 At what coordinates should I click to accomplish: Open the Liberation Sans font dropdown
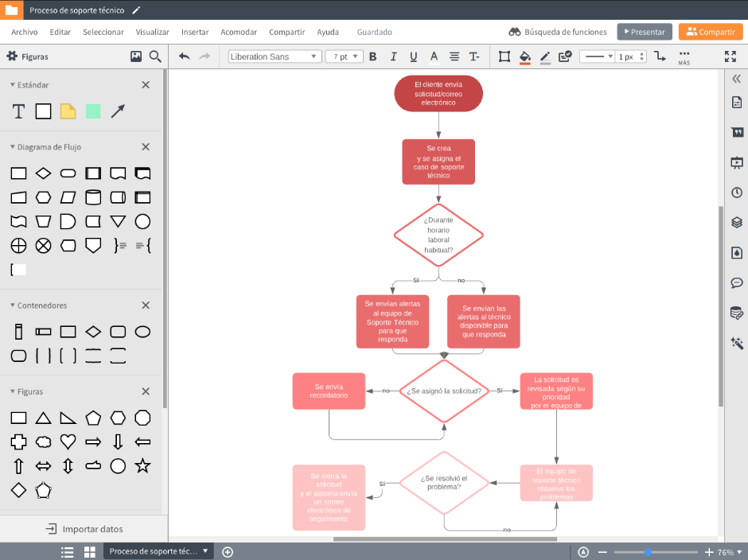274,56
